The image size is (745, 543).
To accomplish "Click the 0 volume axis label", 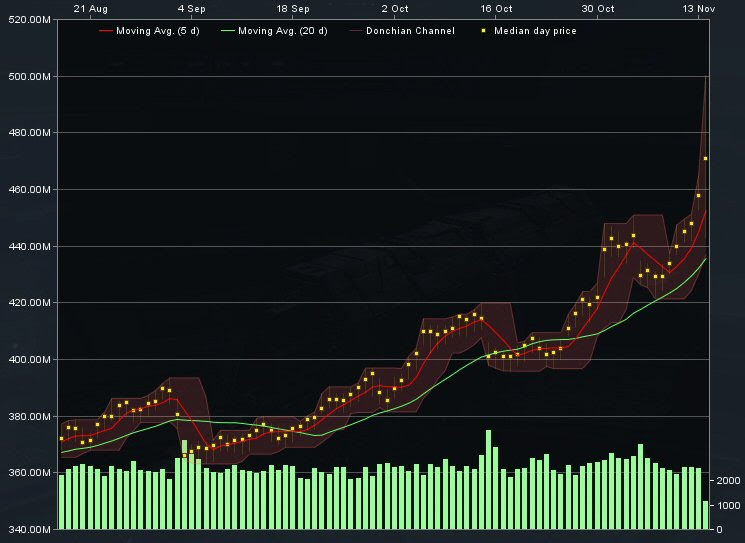I will (719, 529).
